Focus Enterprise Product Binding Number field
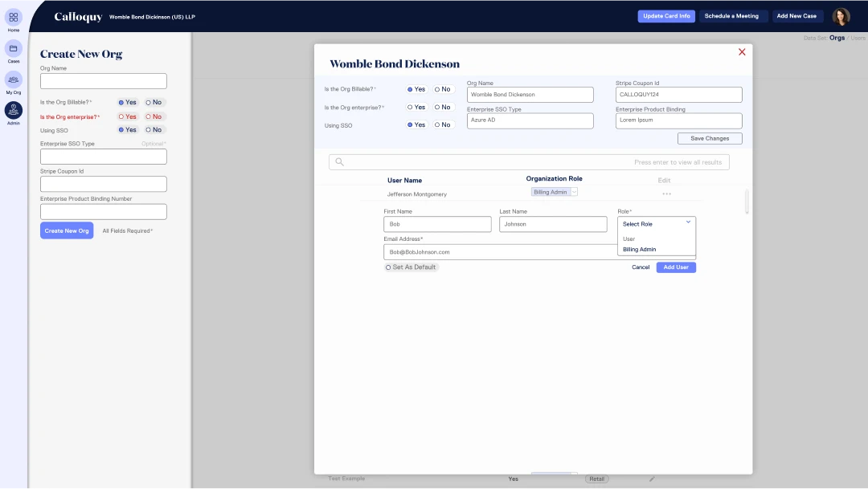The height and width of the screenshot is (489, 868). click(x=104, y=212)
